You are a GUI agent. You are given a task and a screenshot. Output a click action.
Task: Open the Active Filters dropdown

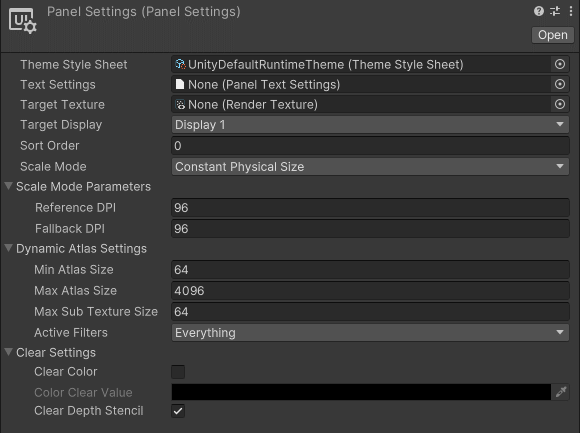(370, 333)
